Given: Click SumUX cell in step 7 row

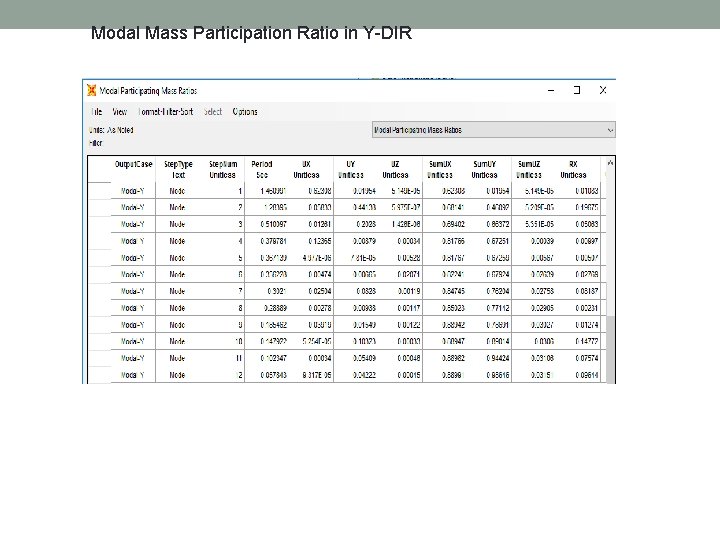Looking at the screenshot, I should coord(445,291).
